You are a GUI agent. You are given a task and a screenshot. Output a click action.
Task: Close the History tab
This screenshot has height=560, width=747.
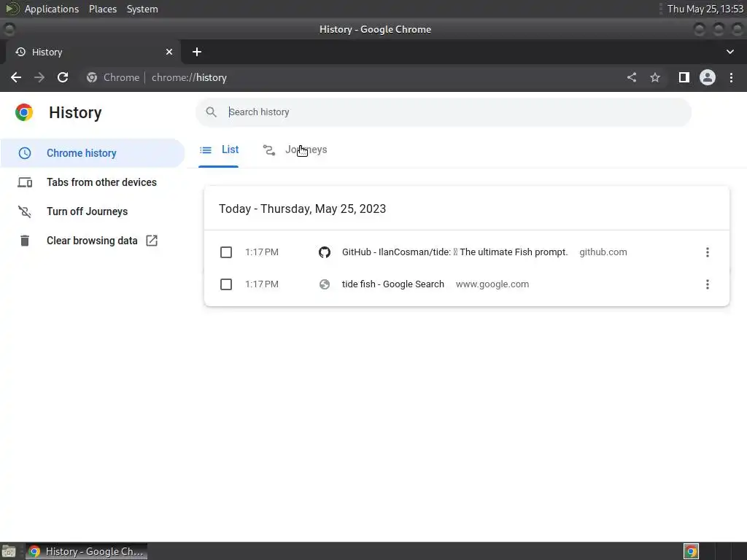[x=169, y=52]
